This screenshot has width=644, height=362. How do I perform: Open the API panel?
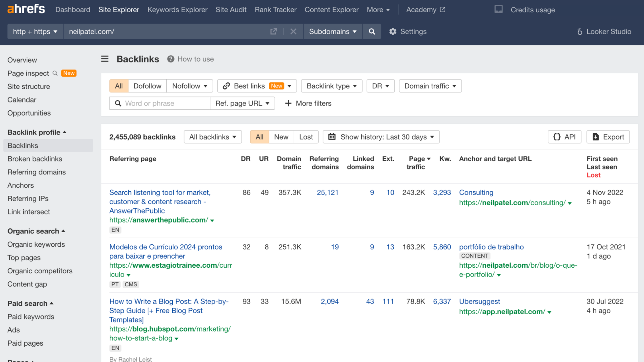(564, 137)
